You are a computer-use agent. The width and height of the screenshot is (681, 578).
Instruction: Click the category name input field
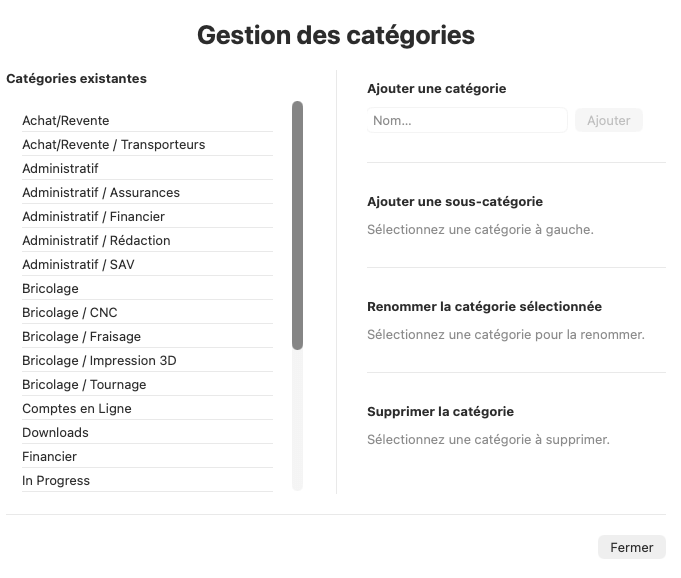pos(467,121)
